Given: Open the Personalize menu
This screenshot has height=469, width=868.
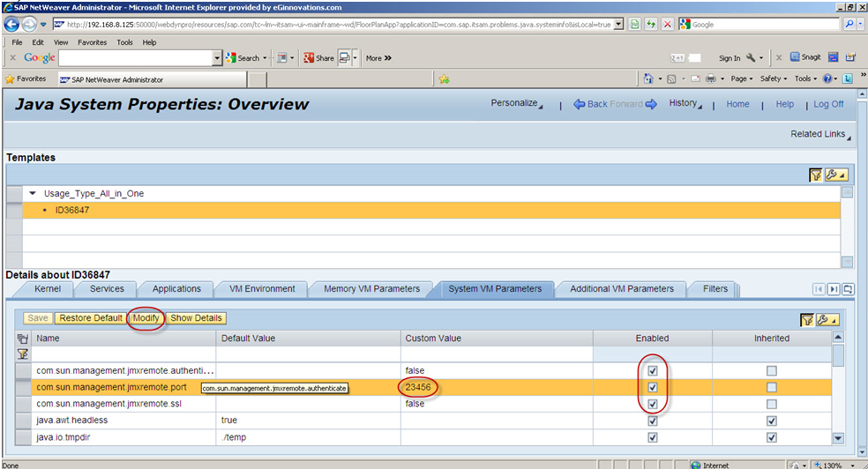Looking at the screenshot, I should [x=517, y=103].
